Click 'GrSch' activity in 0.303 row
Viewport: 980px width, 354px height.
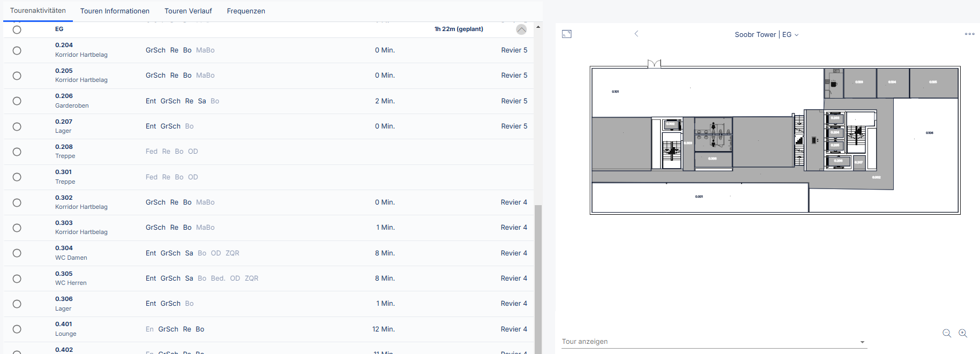pyautogui.click(x=155, y=228)
